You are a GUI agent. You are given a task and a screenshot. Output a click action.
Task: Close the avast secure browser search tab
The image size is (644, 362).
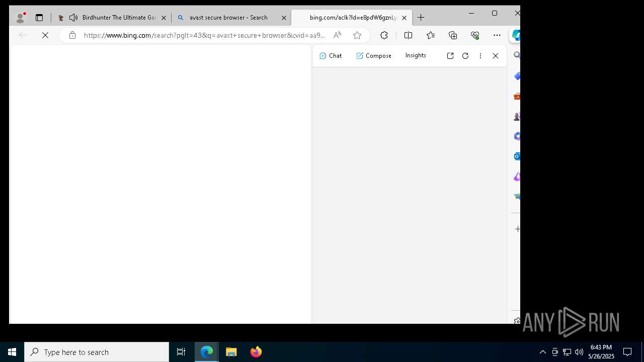click(x=284, y=18)
